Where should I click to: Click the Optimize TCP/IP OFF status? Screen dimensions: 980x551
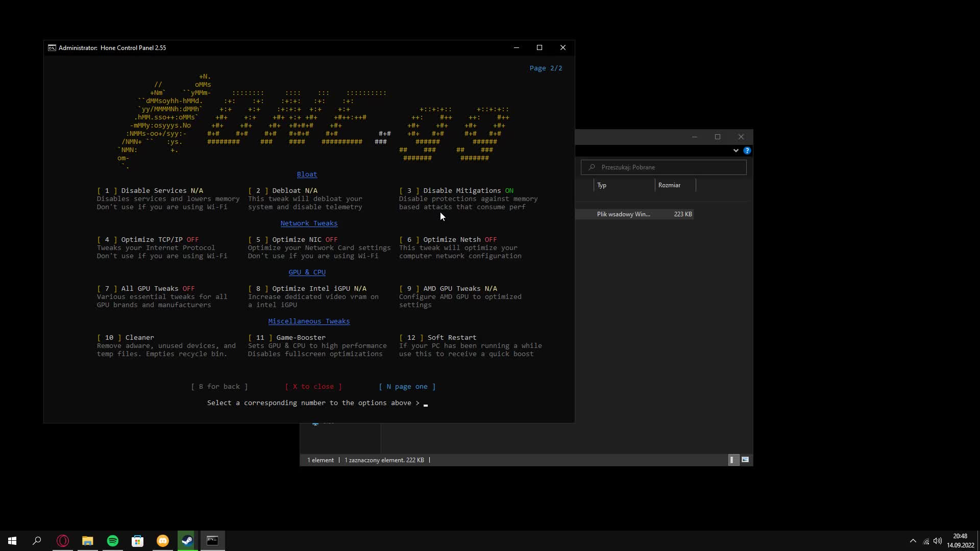[x=192, y=239]
